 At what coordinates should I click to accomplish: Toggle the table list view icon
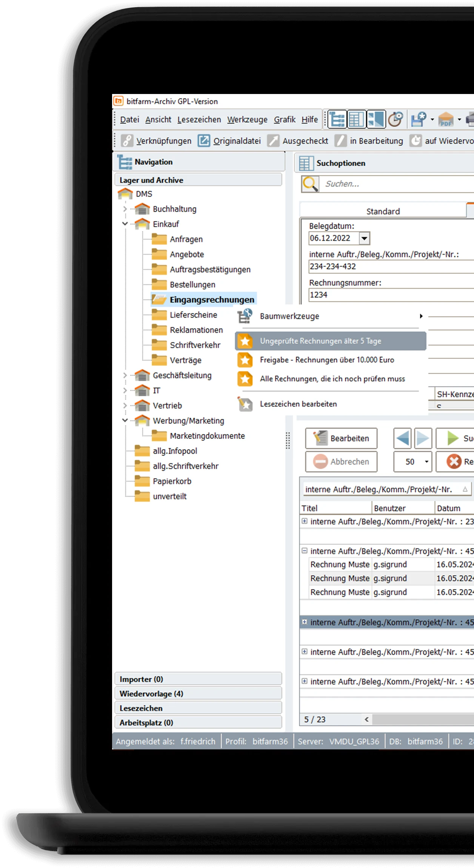point(356,119)
